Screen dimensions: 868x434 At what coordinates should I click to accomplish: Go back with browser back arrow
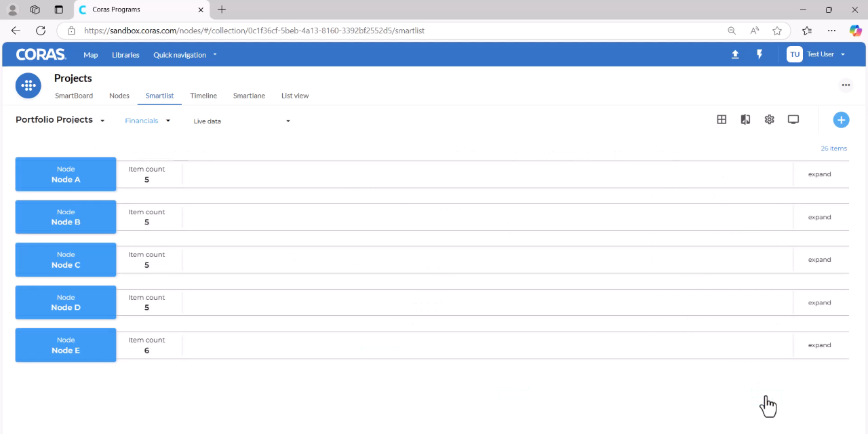(x=16, y=31)
